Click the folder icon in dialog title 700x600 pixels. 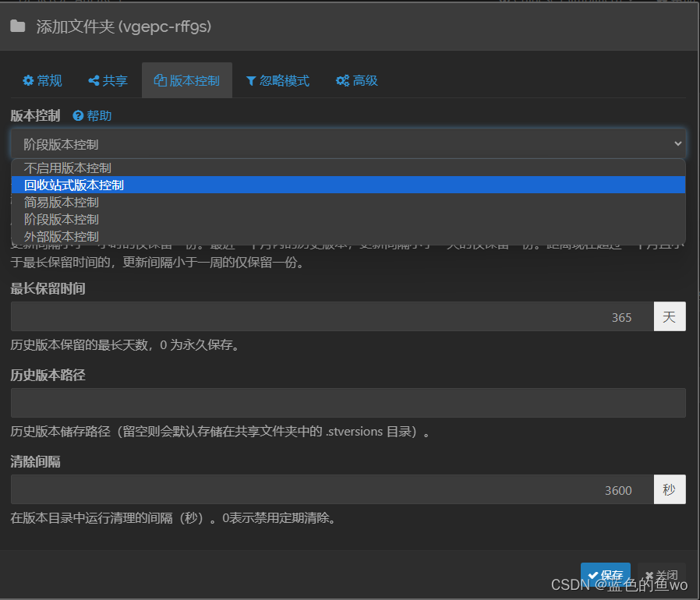pos(17,26)
